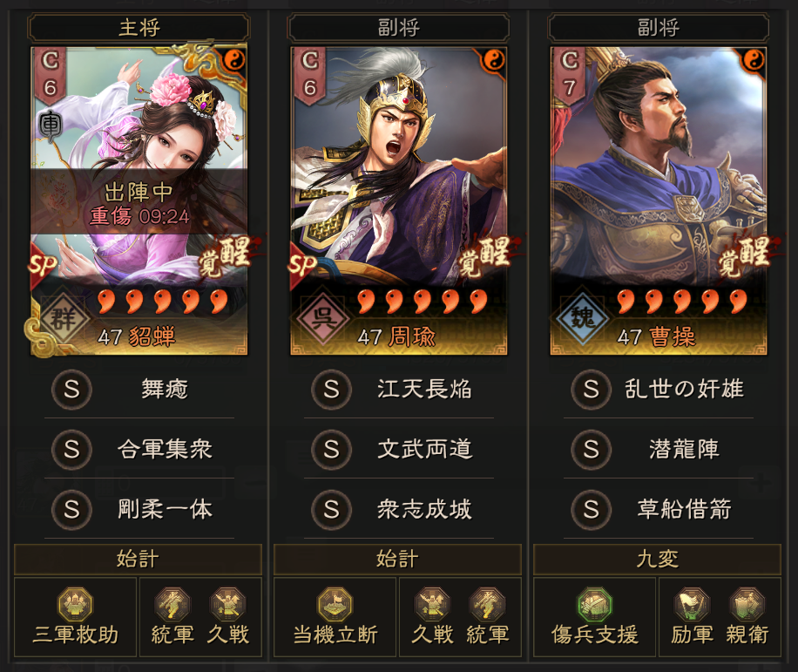The width and height of the screenshot is (798, 672).
Task: Click the 三軍救助 tactic icon
Action: click(x=75, y=605)
